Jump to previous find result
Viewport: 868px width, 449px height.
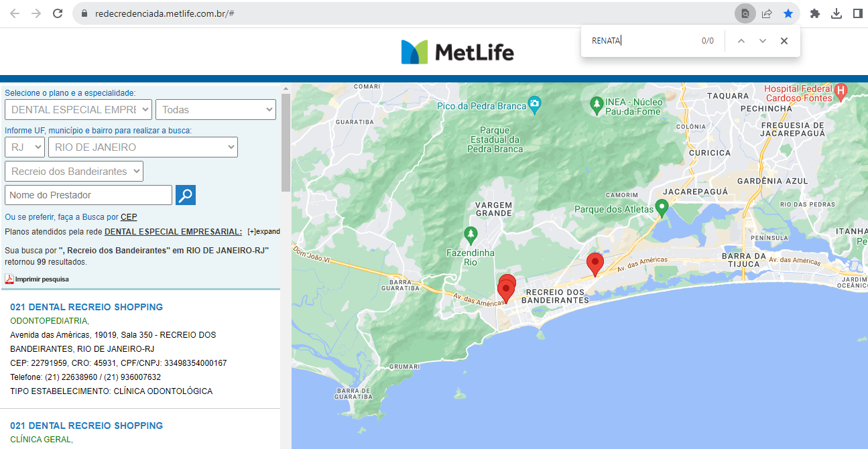[x=741, y=41]
